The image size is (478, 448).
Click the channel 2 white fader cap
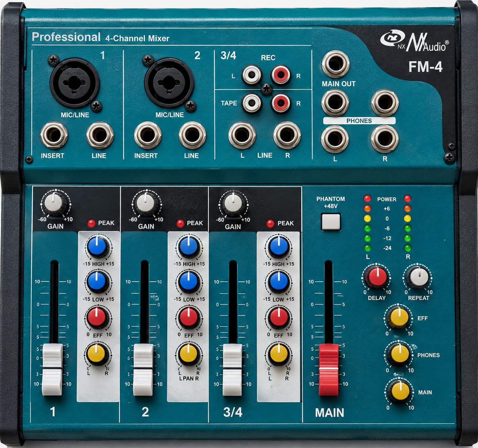pos(143,369)
